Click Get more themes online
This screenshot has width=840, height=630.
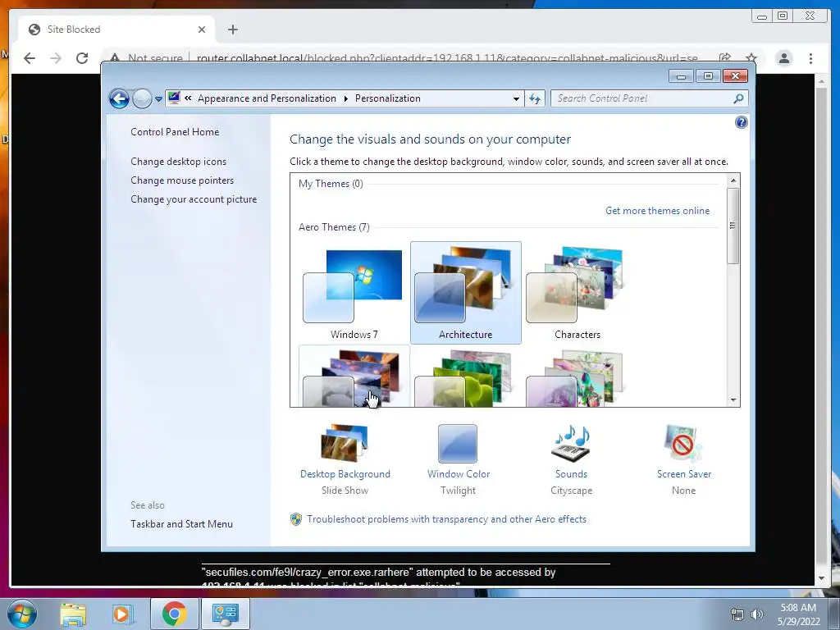pos(657,211)
